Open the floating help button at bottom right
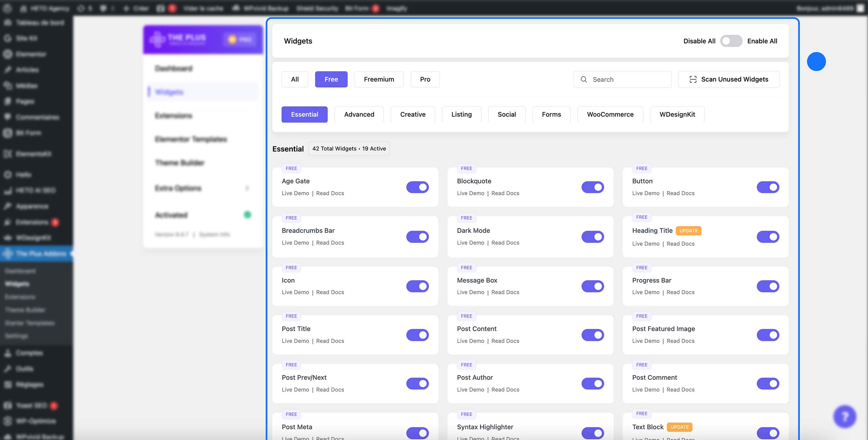 (x=844, y=416)
